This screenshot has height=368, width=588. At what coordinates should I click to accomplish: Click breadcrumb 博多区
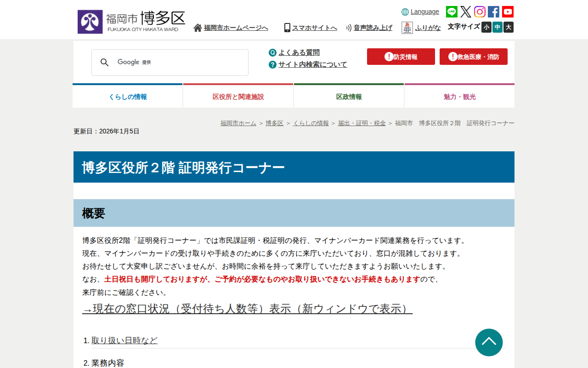[x=275, y=123]
